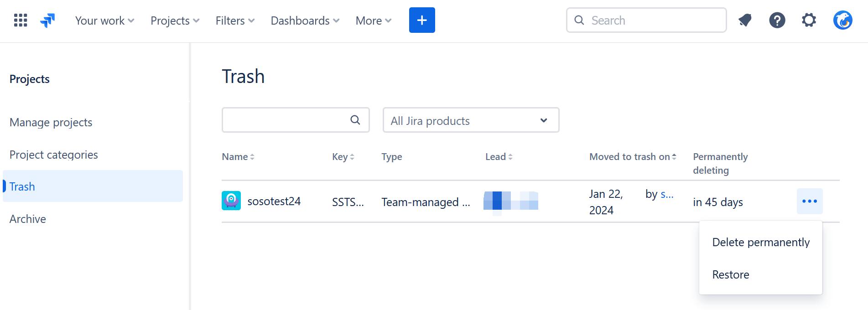
Task: Expand the Your work menu
Action: pos(104,21)
